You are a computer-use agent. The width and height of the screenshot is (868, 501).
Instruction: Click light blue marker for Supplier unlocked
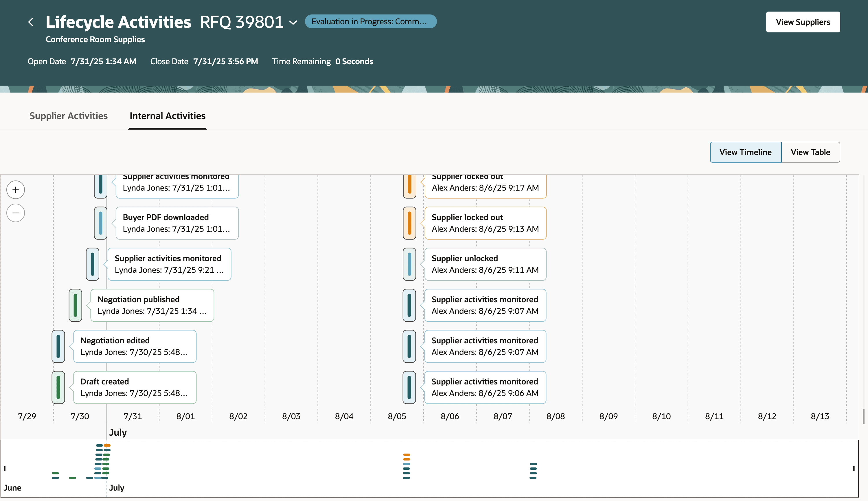409,264
